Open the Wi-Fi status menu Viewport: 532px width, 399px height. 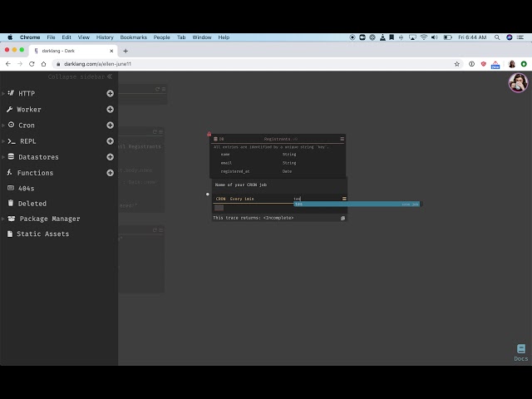coord(424,37)
